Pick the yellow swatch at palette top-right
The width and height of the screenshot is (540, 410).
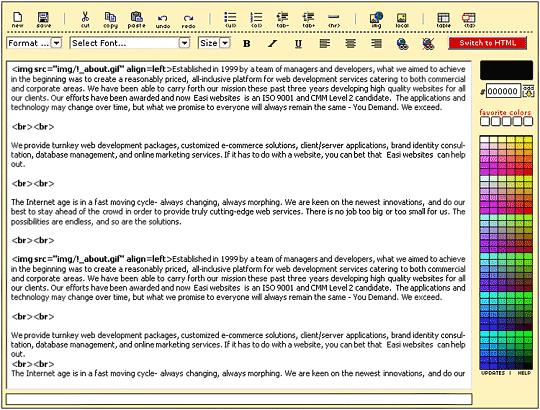(x=528, y=139)
